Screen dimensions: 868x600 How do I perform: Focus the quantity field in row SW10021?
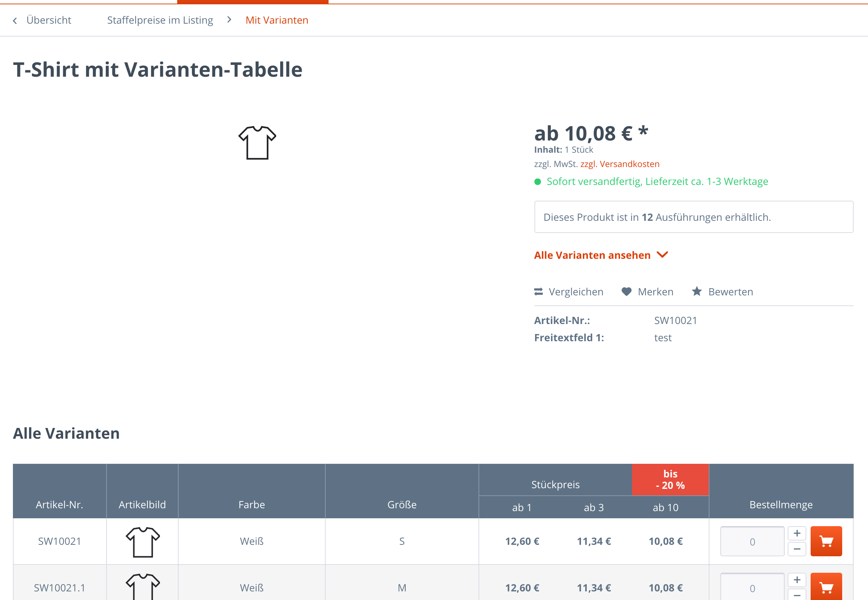752,541
